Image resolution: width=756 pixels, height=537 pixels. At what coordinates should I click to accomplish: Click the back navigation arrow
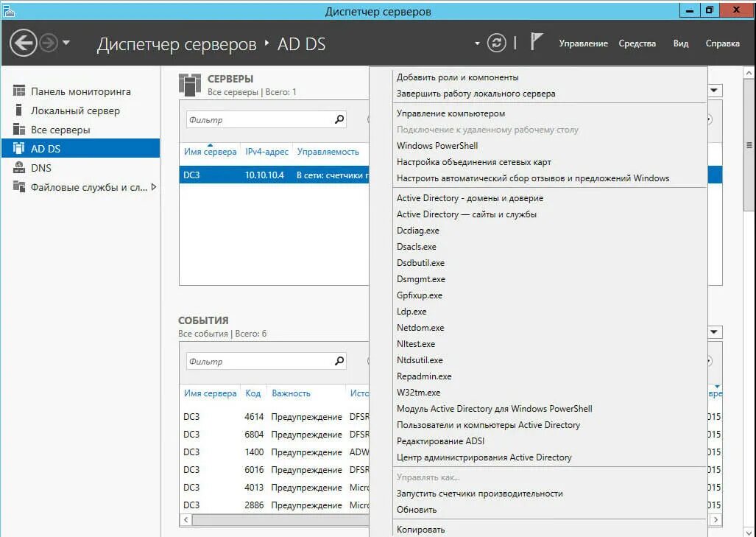click(23, 43)
